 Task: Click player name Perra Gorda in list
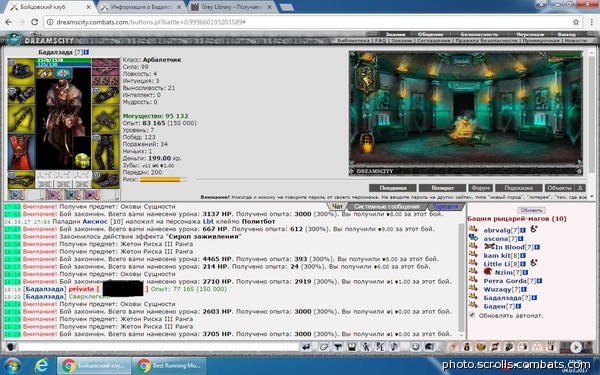(505, 281)
